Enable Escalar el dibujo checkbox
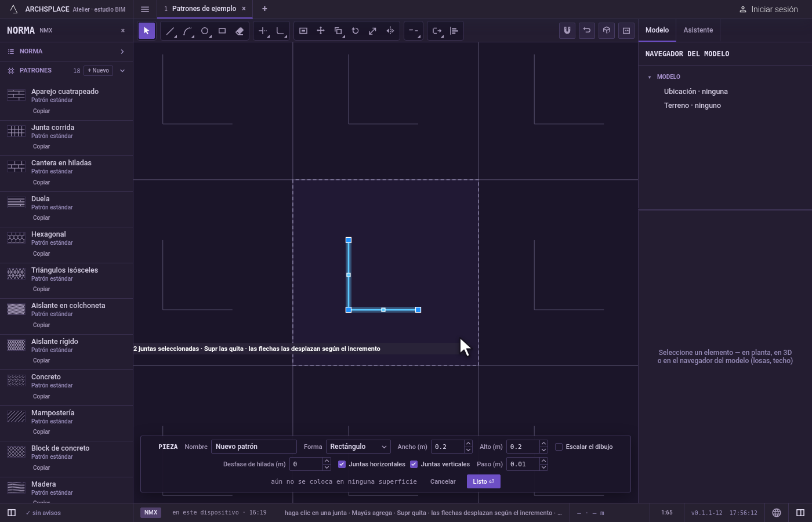The width and height of the screenshot is (812, 522). 559,447
